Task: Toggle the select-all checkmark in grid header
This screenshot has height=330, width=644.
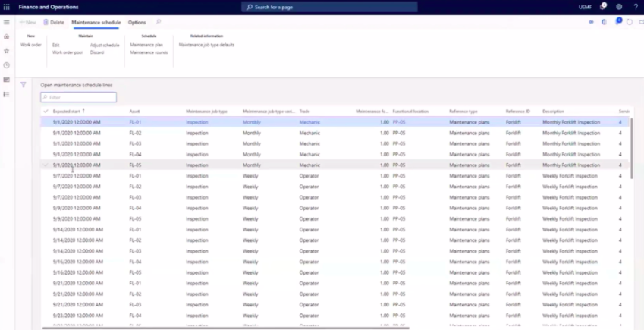Action: click(x=46, y=112)
